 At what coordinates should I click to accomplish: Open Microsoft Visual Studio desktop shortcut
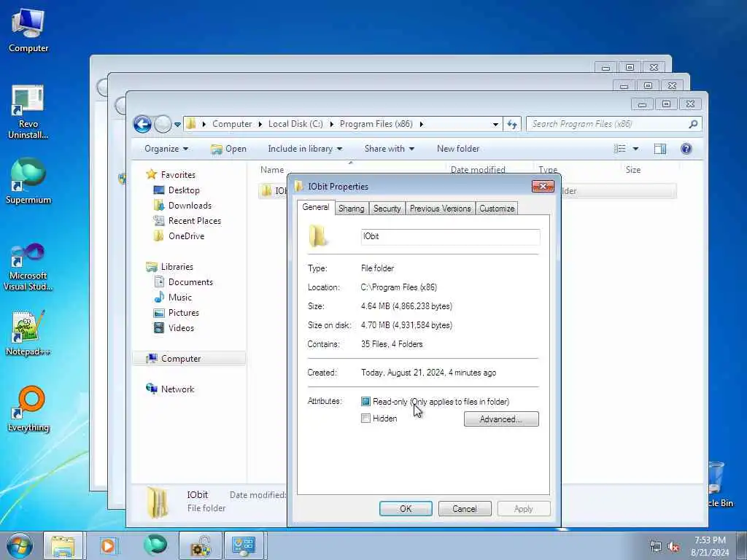[x=28, y=267]
